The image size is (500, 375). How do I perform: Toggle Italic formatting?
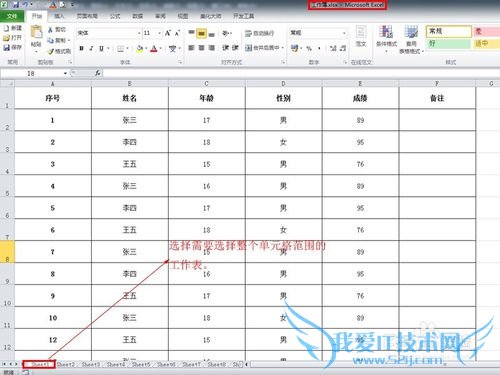91,48
